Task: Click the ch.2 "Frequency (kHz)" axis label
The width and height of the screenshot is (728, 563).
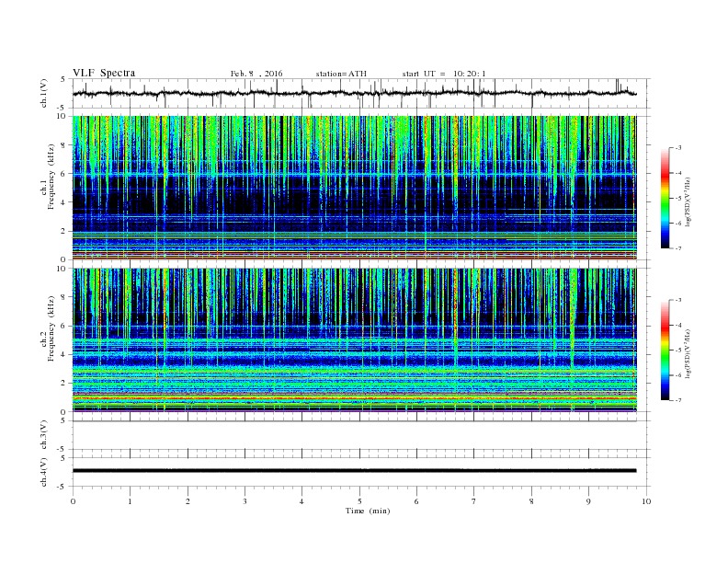Action: point(51,328)
